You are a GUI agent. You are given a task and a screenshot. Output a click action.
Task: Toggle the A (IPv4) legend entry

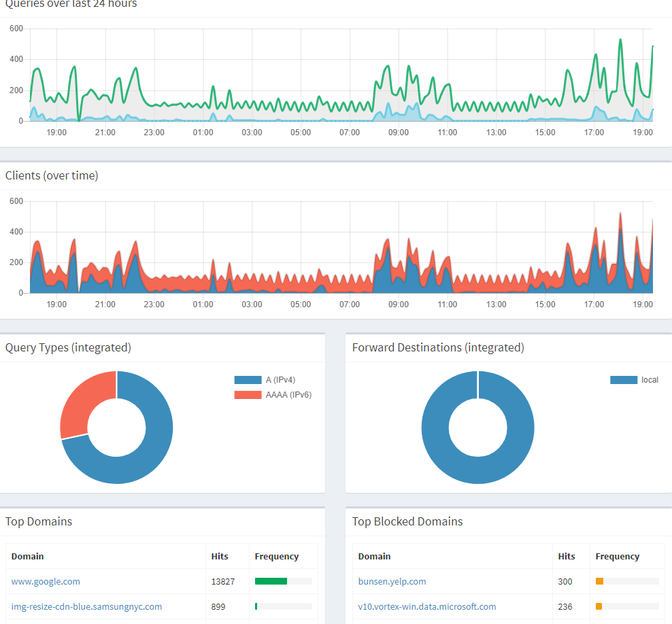[272, 380]
